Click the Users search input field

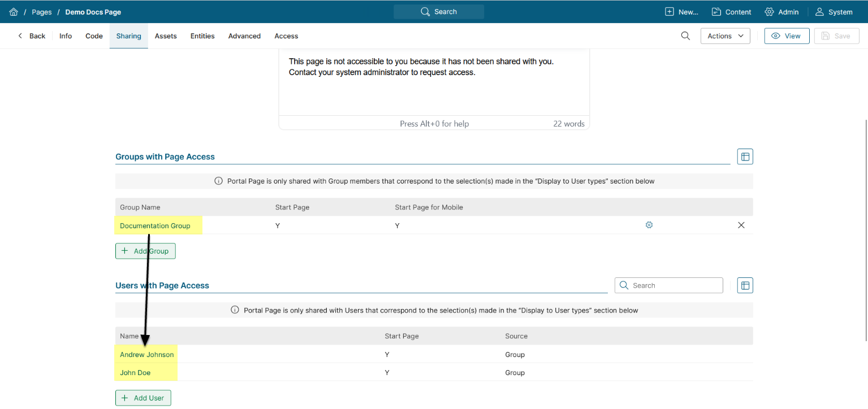(674, 286)
